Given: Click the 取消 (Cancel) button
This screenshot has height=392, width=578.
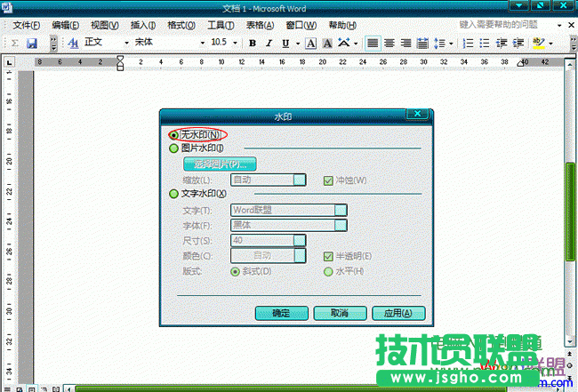Looking at the screenshot, I should coord(338,313).
